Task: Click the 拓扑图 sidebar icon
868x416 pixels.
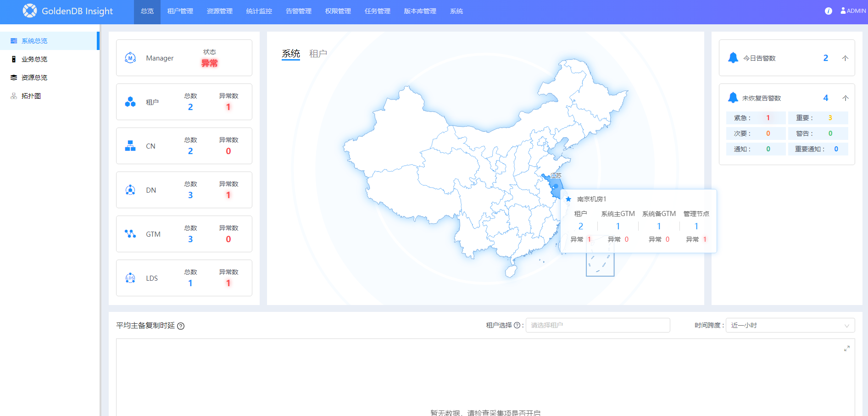Action: (14, 96)
